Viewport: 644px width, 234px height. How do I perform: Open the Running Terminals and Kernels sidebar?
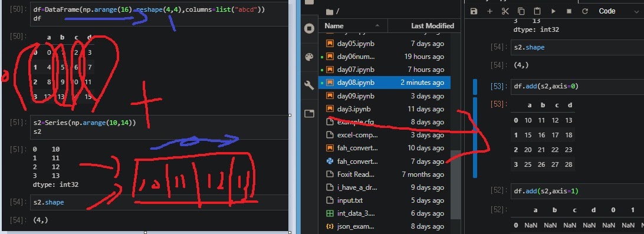click(309, 28)
